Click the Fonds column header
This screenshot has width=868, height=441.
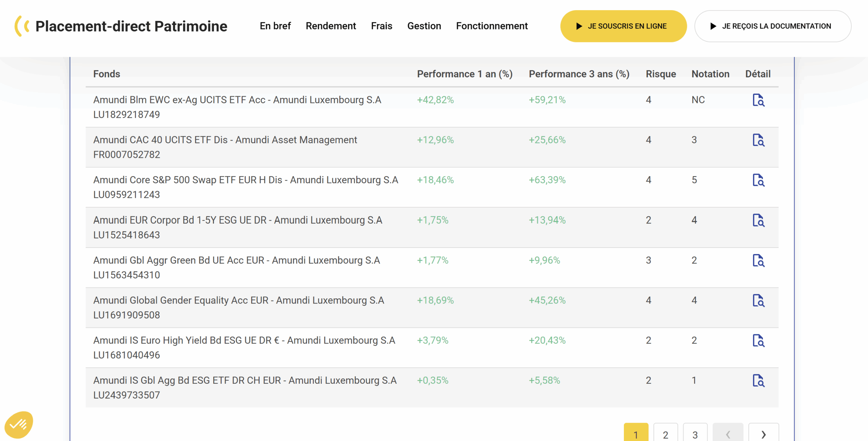pos(107,74)
